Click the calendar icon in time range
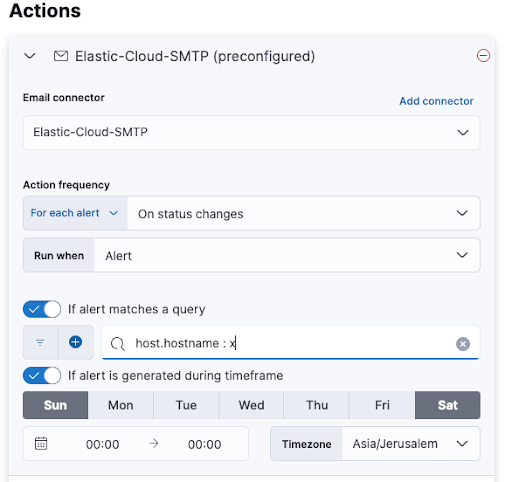The width and height of the screenshot is (512, 482). click(41, 444)
